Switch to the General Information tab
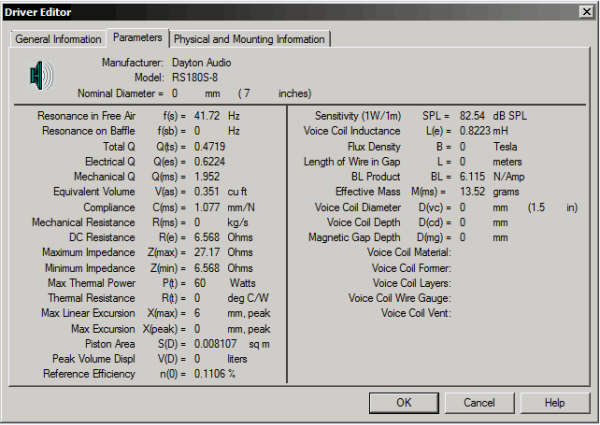The width and height of the screenshot is (600, 425). click(58, 39)
